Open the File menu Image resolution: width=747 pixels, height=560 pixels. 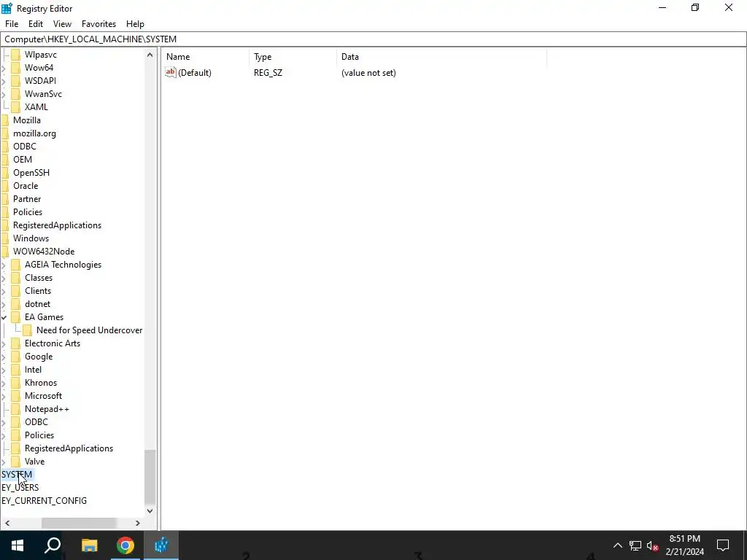(x=12, y=24)
